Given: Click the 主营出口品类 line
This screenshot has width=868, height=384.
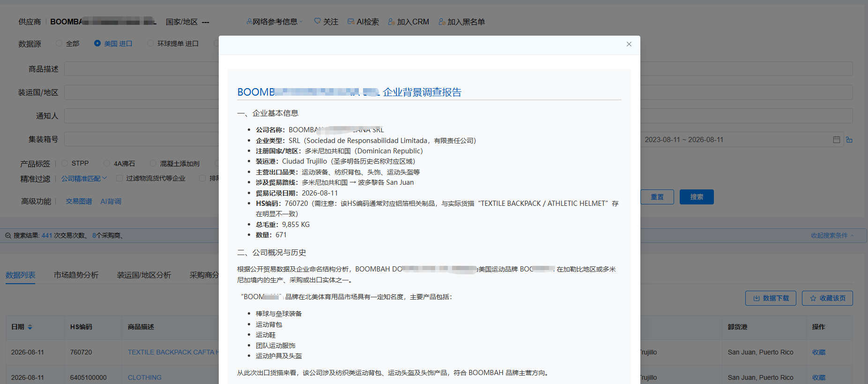Looking at the screenshot, I should tap(338, 172).
